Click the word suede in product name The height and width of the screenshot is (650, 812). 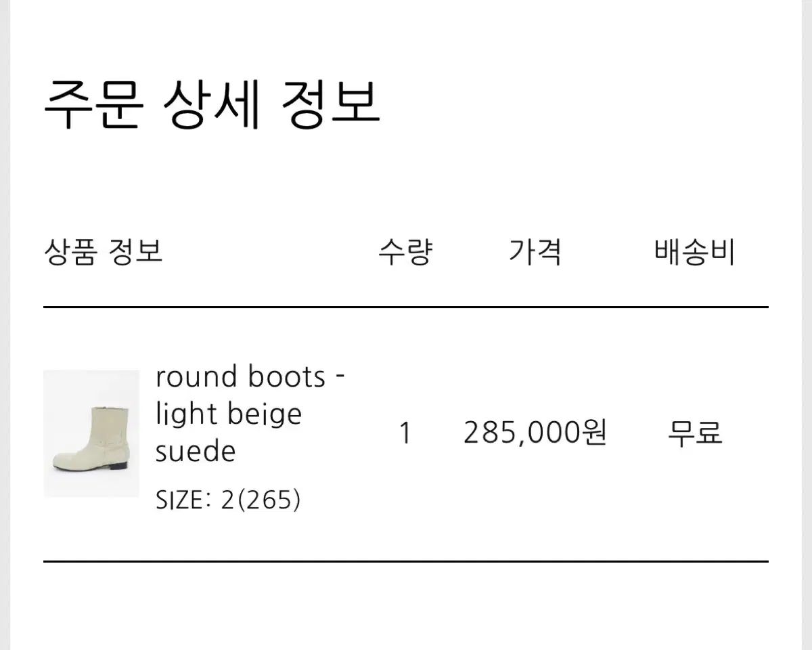(x=196, y=451)
